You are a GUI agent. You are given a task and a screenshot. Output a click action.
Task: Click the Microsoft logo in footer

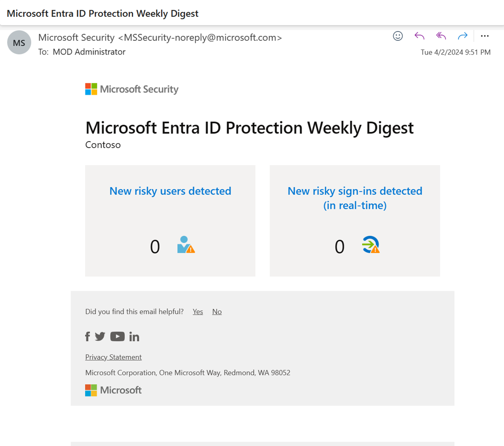pos(113,390)
